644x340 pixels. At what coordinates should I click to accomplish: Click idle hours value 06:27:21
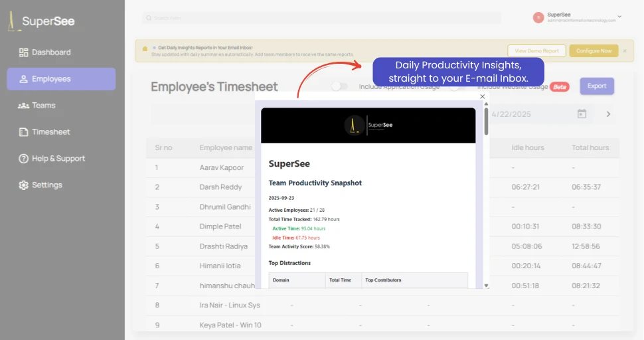coord(525,187)
